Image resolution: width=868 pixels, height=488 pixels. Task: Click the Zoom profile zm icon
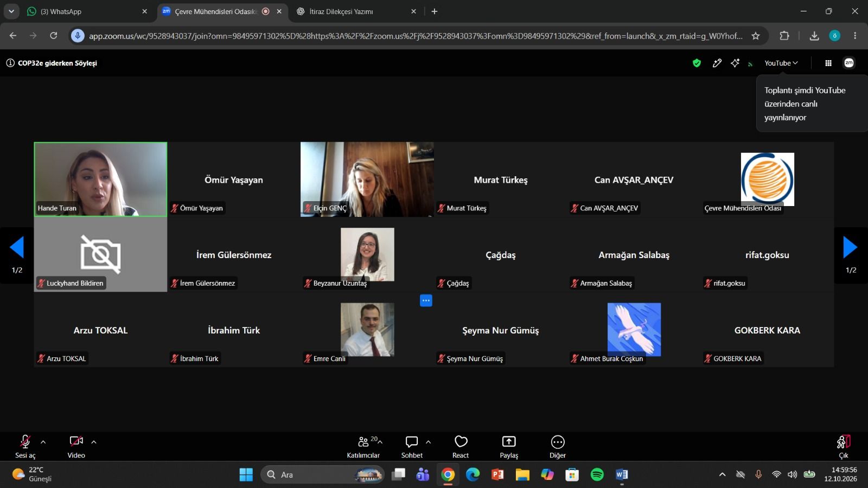[x=849, y=63]
